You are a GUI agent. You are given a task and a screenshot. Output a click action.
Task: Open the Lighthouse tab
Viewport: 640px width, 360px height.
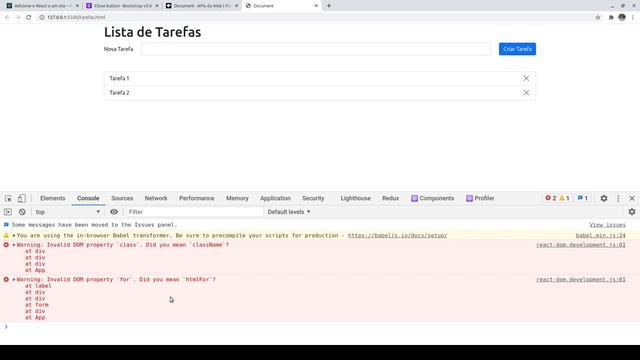pos(356,198)
